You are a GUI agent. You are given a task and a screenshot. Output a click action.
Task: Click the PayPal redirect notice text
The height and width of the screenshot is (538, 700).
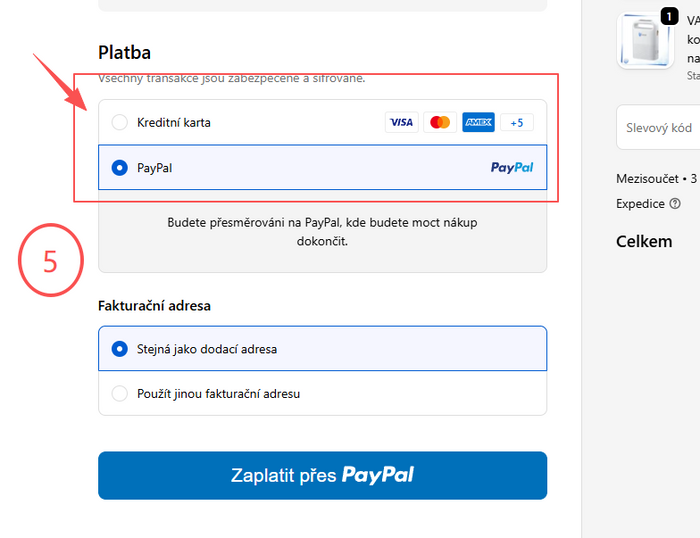click(x=322, y=232)
